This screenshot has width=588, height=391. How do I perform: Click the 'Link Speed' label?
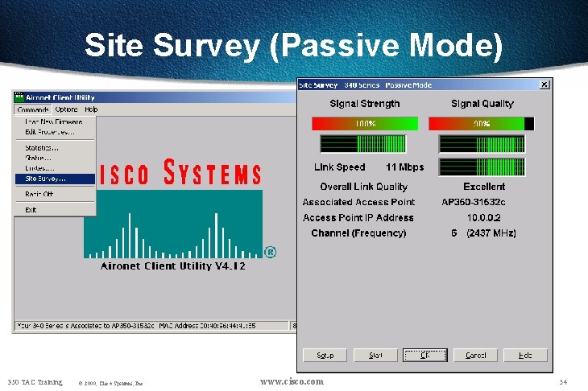339,167
